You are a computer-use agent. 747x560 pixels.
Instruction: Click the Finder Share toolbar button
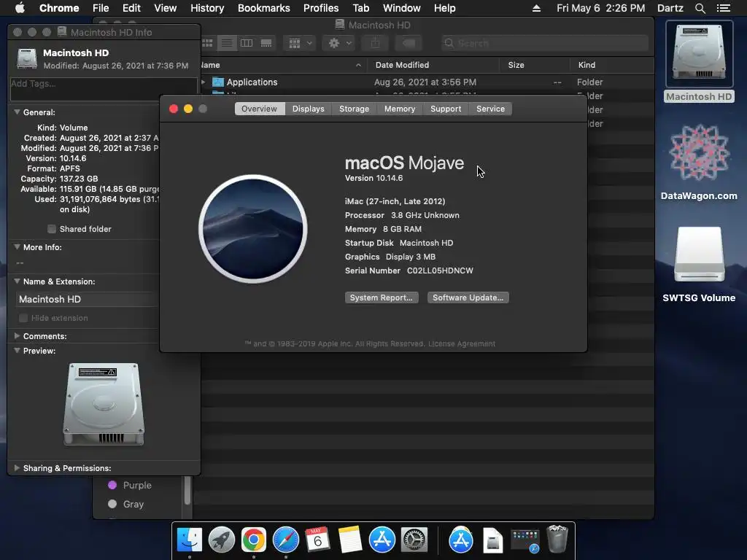coord(375,43)
